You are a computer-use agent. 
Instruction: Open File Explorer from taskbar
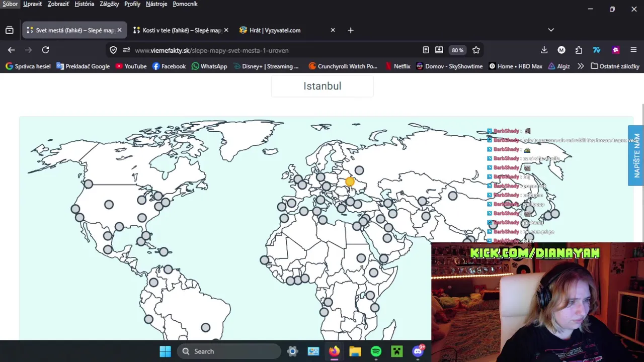pyautogui.click(x=355, y=351)
